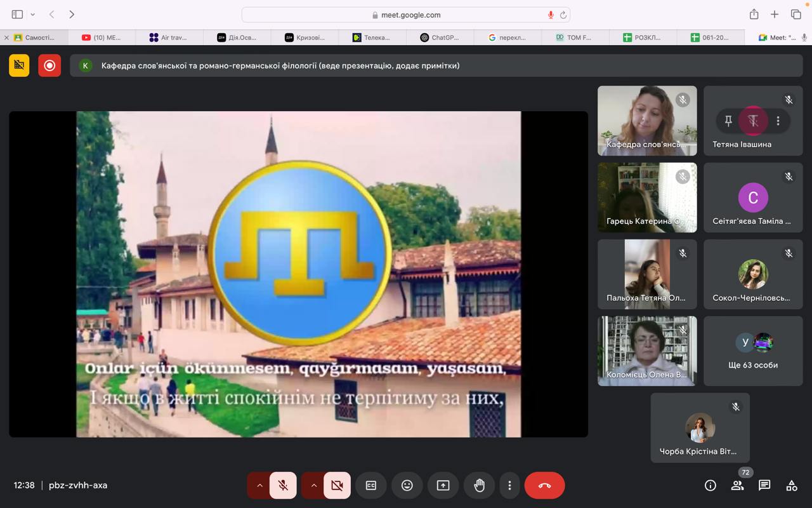Screen dimensions: 812x508
Task: Switch to the Meet tab
Action: click(x=779, y=37)
